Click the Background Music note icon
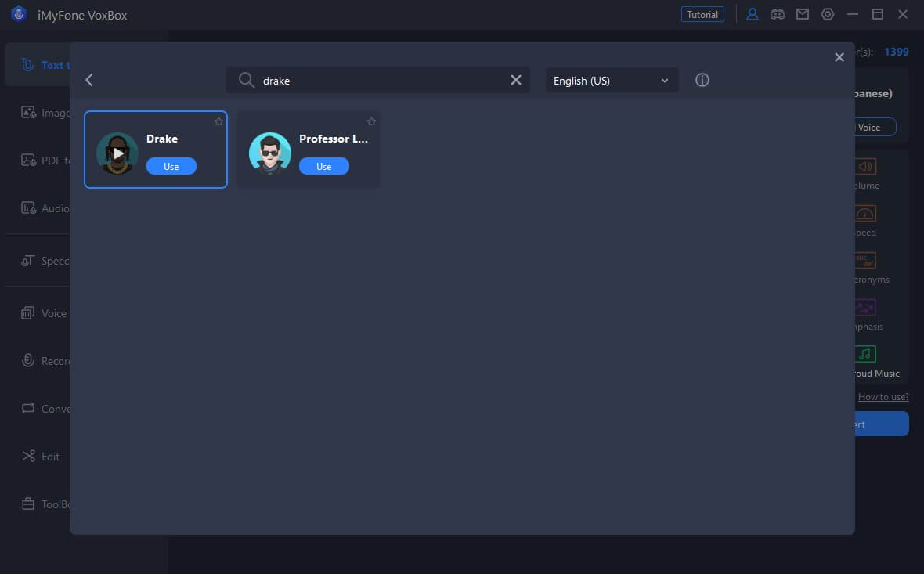Screen dimensions: 924x574 click(x=865, y=354)
